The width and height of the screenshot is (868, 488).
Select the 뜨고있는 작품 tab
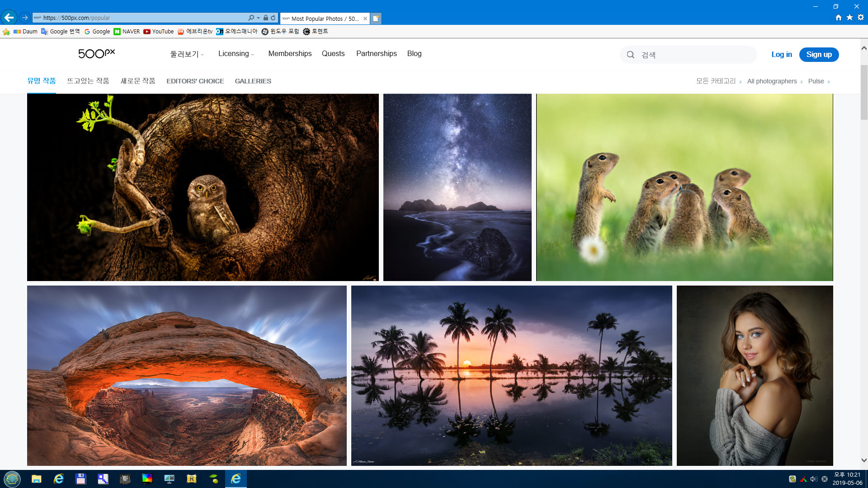[x=88, y=81]
